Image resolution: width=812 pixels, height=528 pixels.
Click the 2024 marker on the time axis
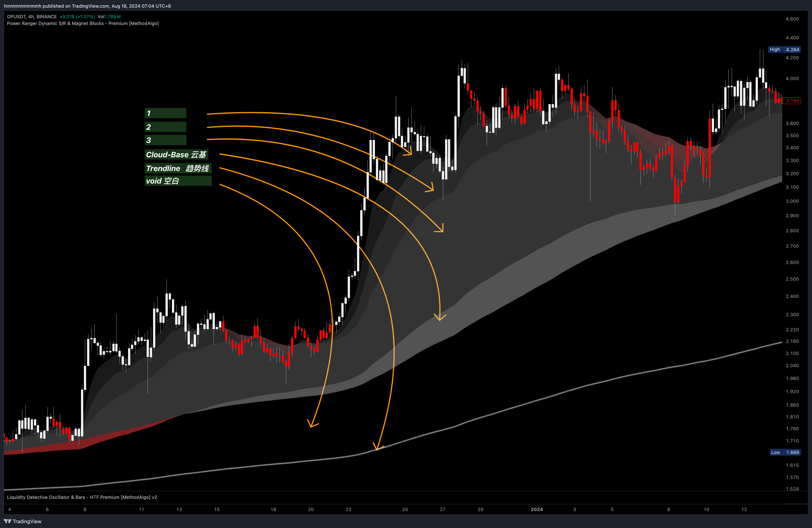click(x=537, y=509)
